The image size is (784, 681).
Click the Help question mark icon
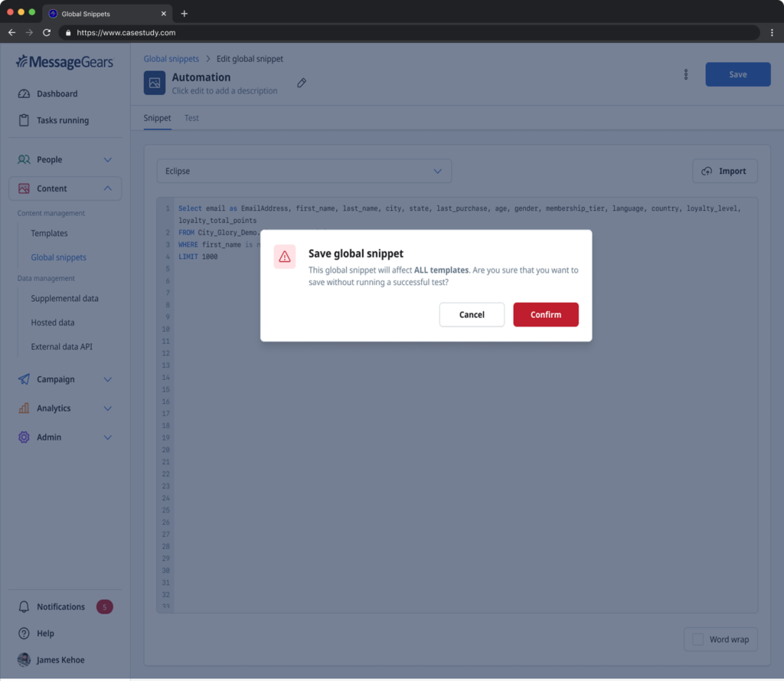tap(24, 634)
